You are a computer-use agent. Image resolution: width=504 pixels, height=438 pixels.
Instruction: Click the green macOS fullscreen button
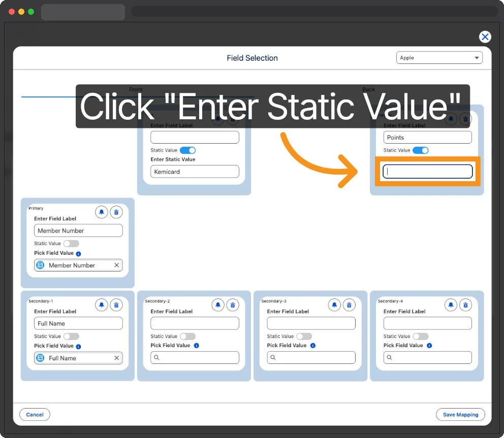[x=31, y=12]
